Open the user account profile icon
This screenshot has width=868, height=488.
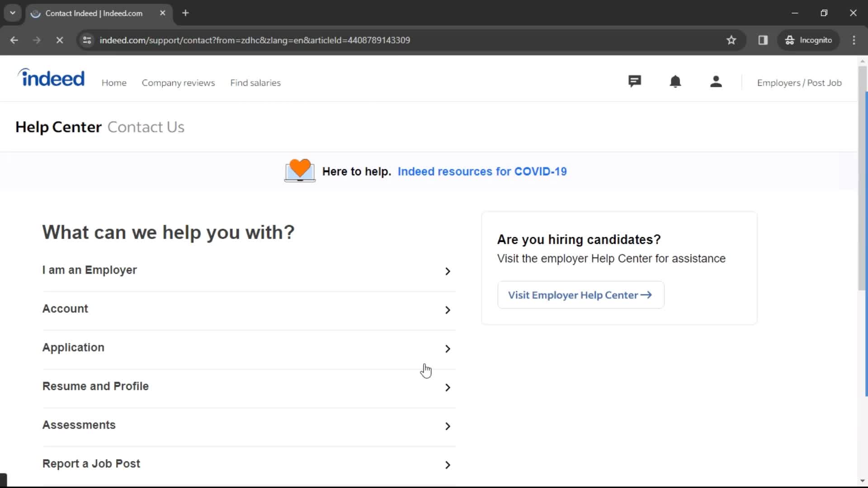[716, 82]
